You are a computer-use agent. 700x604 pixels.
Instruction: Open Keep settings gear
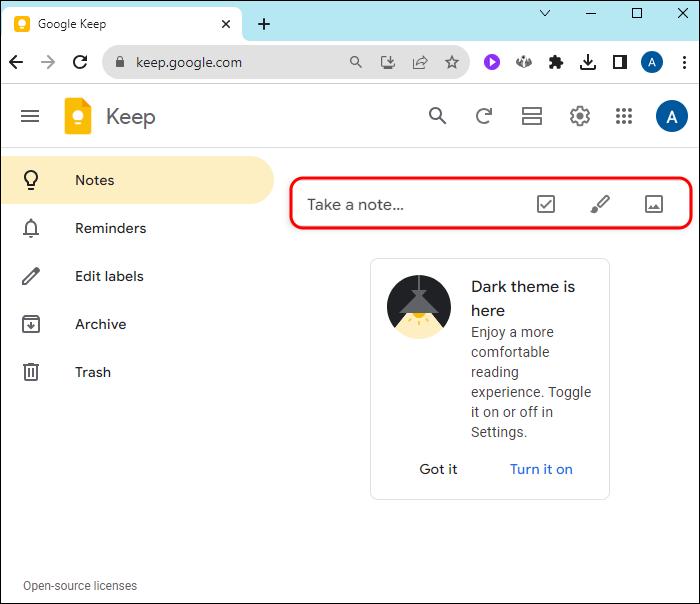579,116
